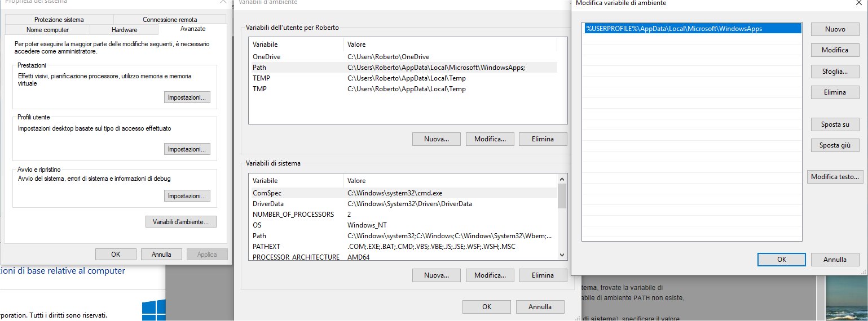Select the TMP user variable row
Screen dimensions: 868x321
click(x=403, y=89)
